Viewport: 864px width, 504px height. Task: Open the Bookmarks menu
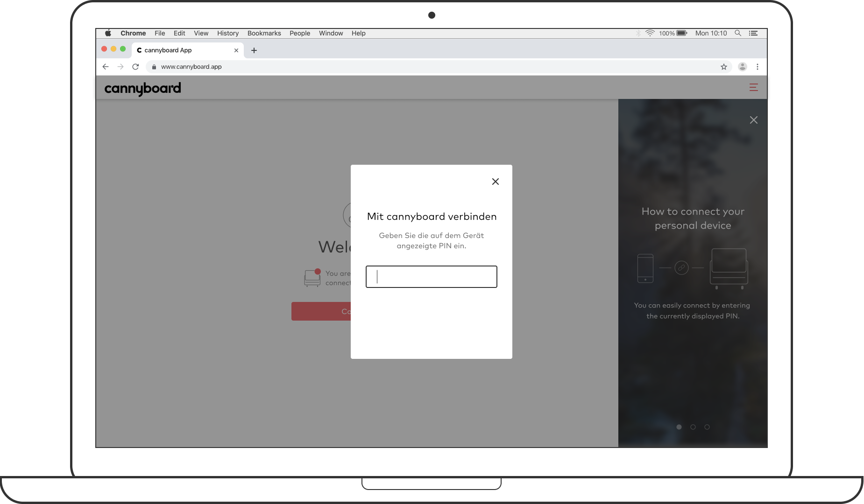click(264, 33)
